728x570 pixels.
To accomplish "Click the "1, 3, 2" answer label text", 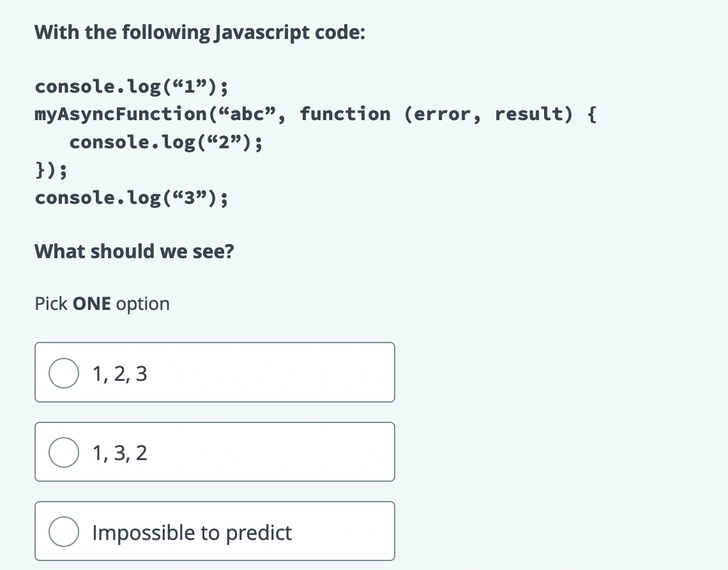I will [119, 453].
